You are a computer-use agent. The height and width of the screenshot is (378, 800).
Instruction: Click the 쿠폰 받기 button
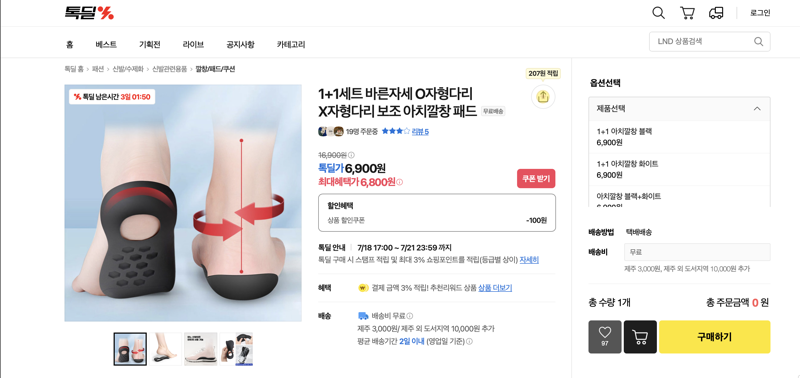(536, 179)
